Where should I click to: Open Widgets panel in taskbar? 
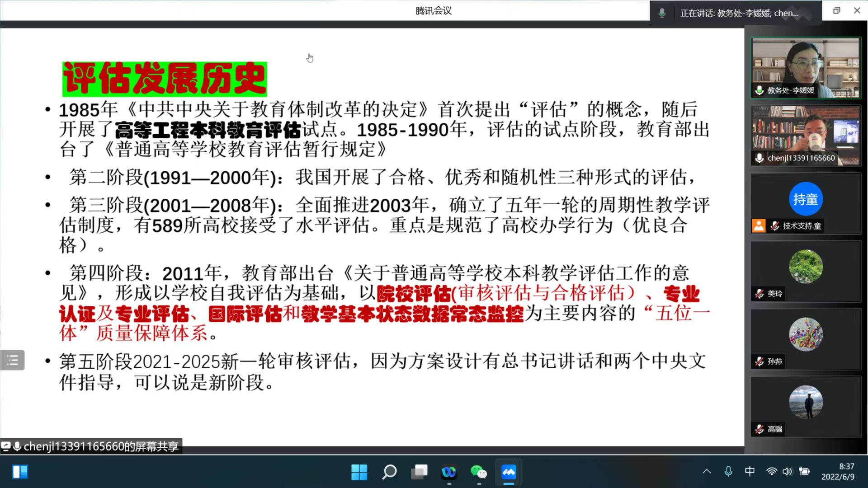point(20,472)
